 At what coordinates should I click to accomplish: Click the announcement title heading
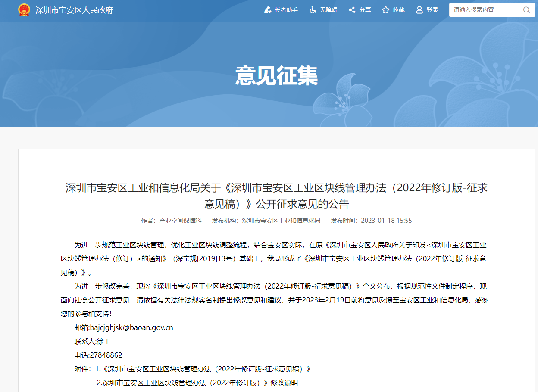tap(276, 196)
